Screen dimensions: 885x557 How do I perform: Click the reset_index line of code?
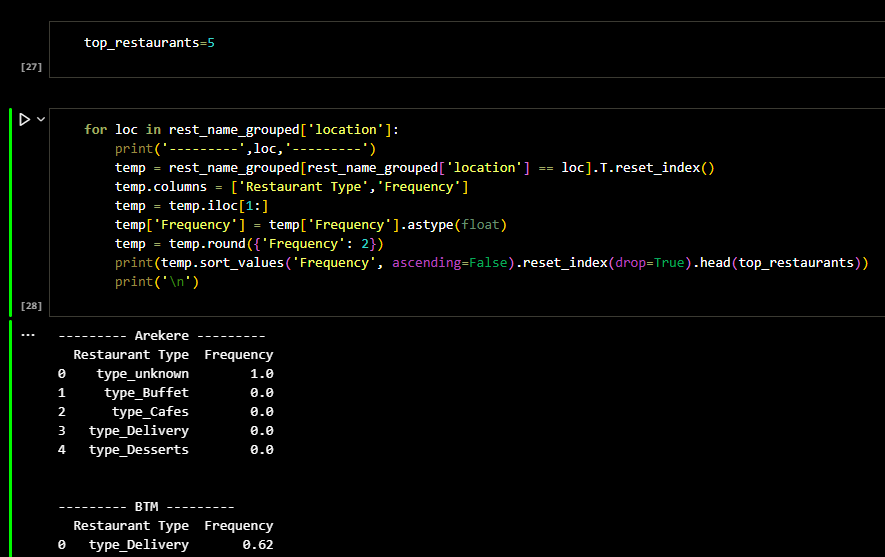click(x=414, y=168)
